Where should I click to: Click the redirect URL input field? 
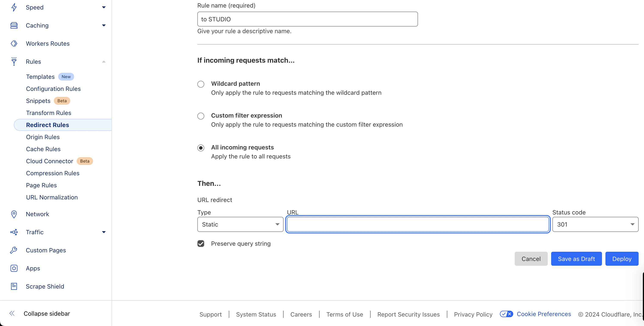[x=418, y=224]
